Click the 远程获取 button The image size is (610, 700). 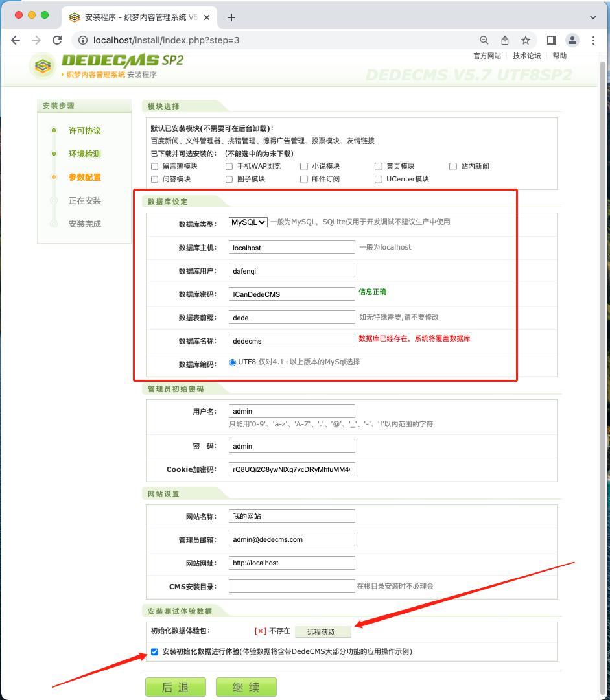323,632
